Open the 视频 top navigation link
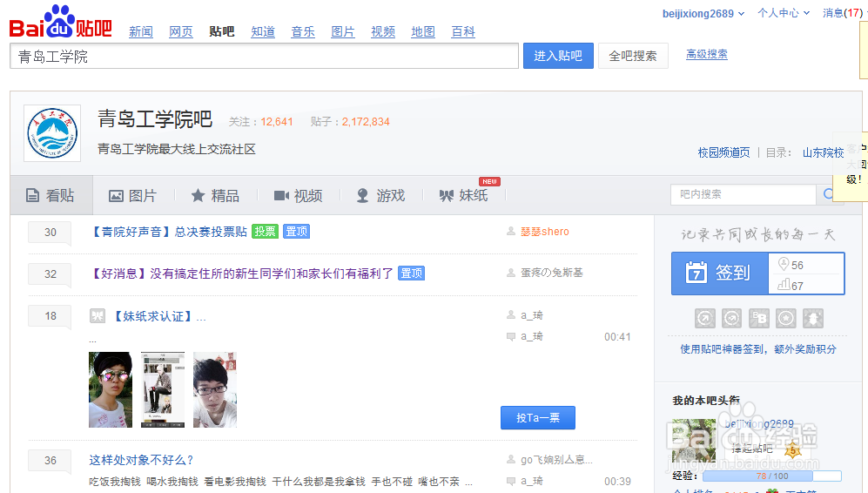 pos(383,32)
